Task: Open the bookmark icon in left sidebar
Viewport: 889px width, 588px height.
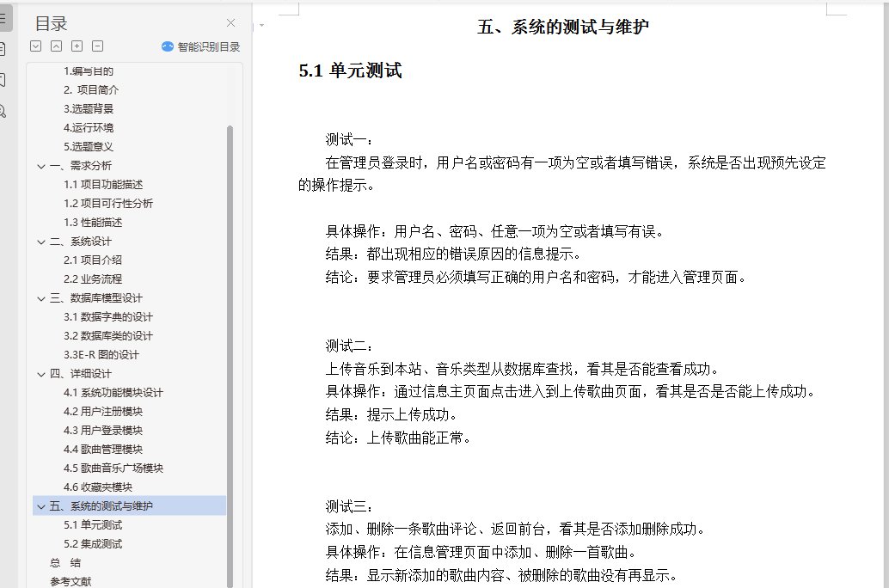Action: 3,80
